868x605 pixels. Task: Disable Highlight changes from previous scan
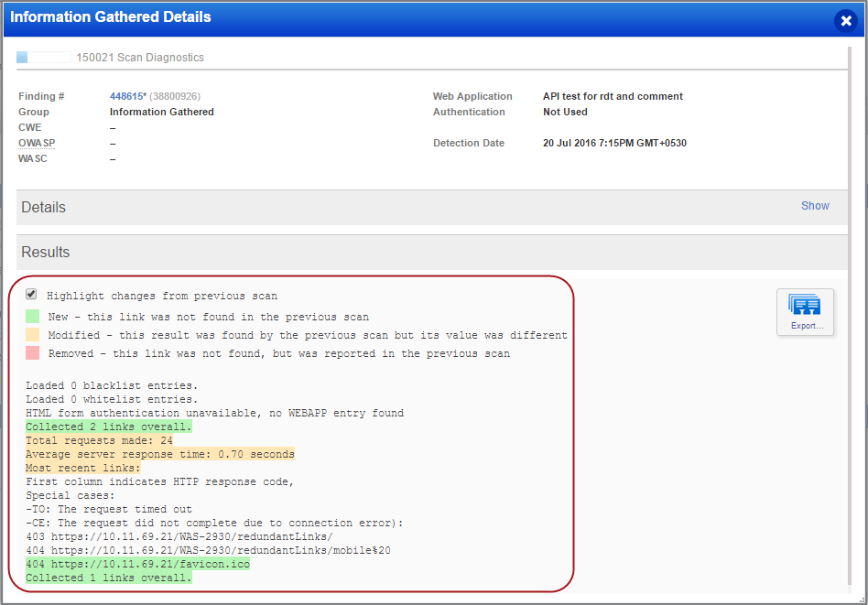(30, 294)
